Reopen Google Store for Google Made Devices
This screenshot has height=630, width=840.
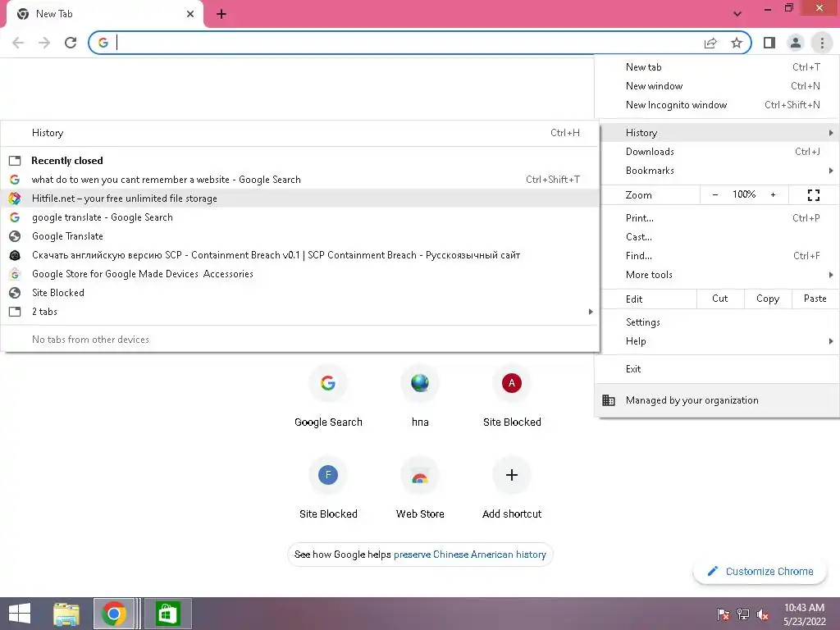click(x=300, y=274)
